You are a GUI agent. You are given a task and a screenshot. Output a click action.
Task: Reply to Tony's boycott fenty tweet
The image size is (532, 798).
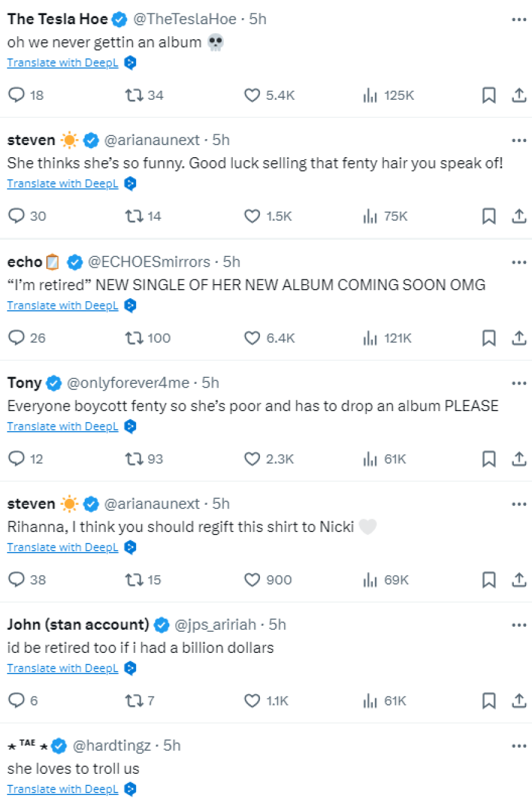(x=16, y=459)
